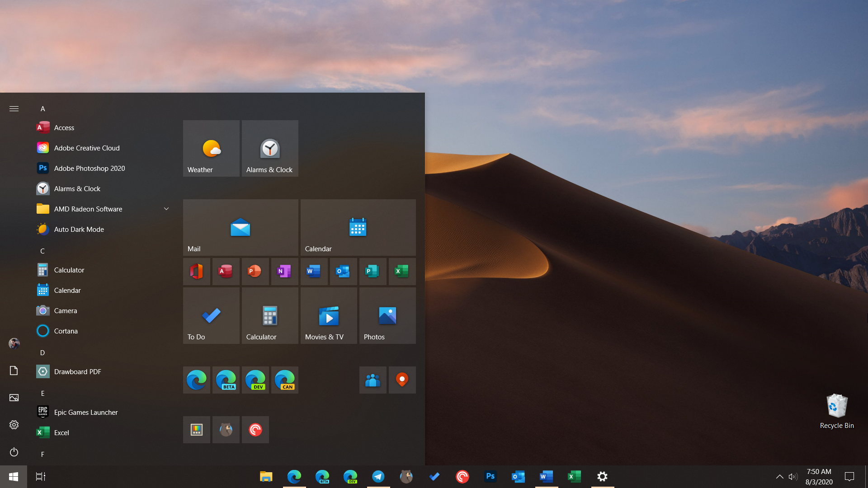
Task: Launch Adobe Creative Cloud
Action: pyautogui.click(x=86, y=148)
